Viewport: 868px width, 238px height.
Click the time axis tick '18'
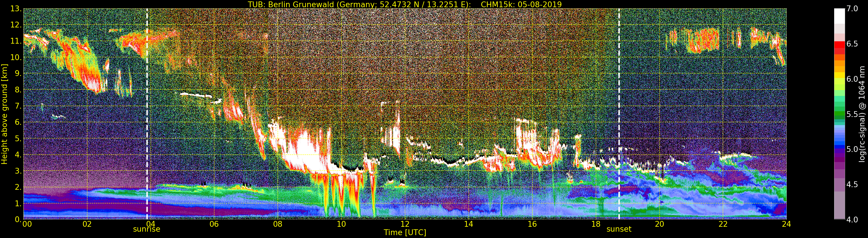click(x=596, y=224)
